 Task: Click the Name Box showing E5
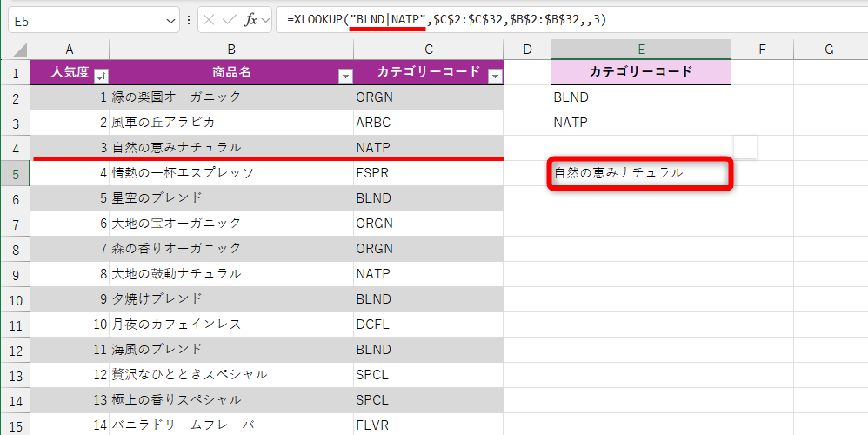point(94,20)
